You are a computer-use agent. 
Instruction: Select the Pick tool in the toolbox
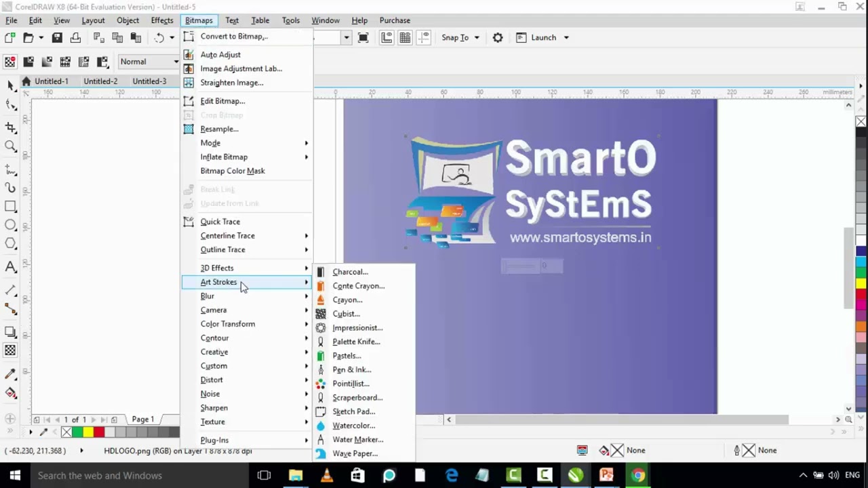[10, 86]
